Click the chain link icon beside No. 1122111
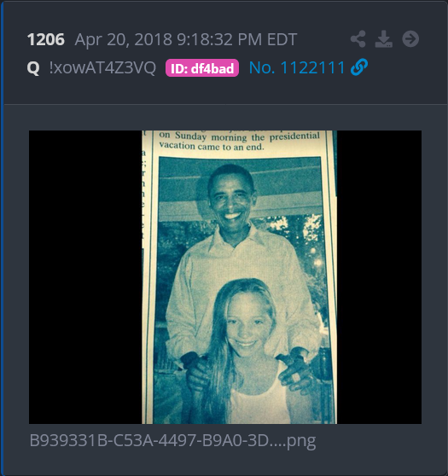 pos(359,67)
